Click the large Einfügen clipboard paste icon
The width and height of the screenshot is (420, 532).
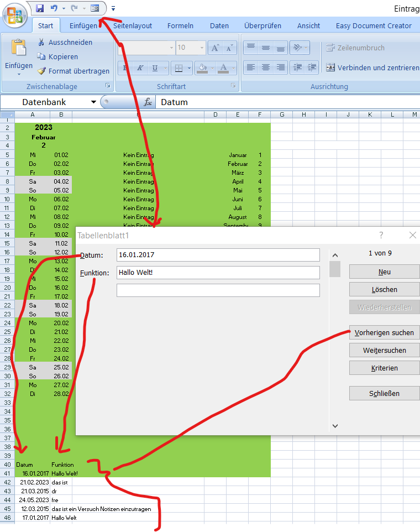[19, 48]
